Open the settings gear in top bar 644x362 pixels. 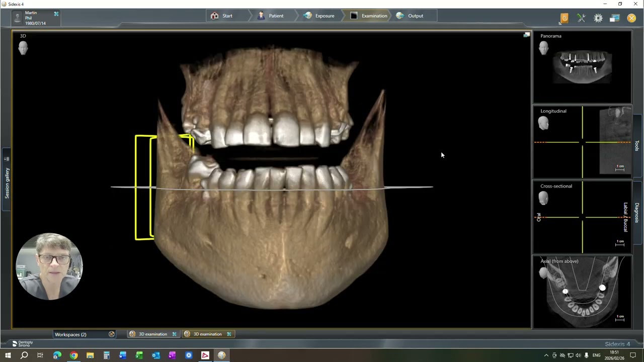pos(598,18)
